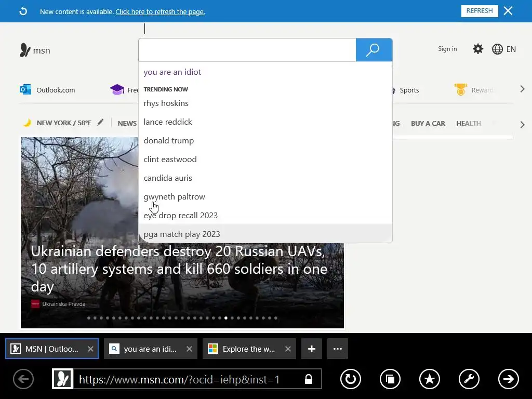This screenshot has height=399, width=532.
Task: Select trending search gwyneth paltrow
Action: [265, 197]
